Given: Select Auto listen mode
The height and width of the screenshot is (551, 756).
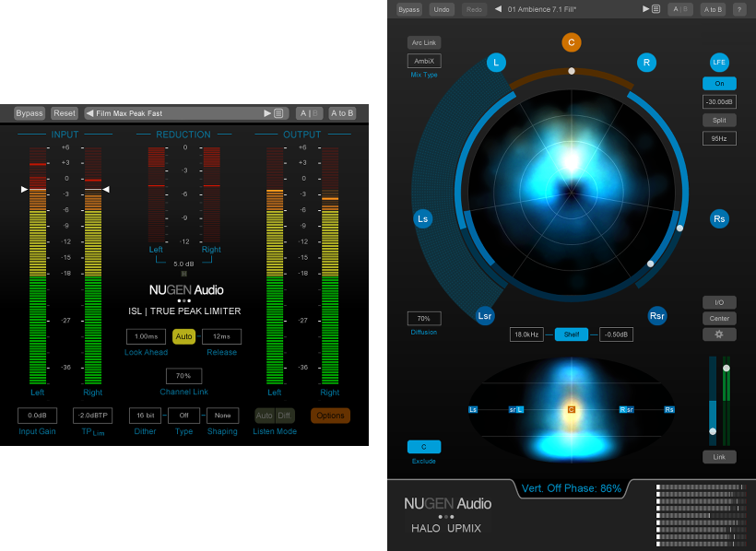Looking at the screenshot, I should 265,416.
